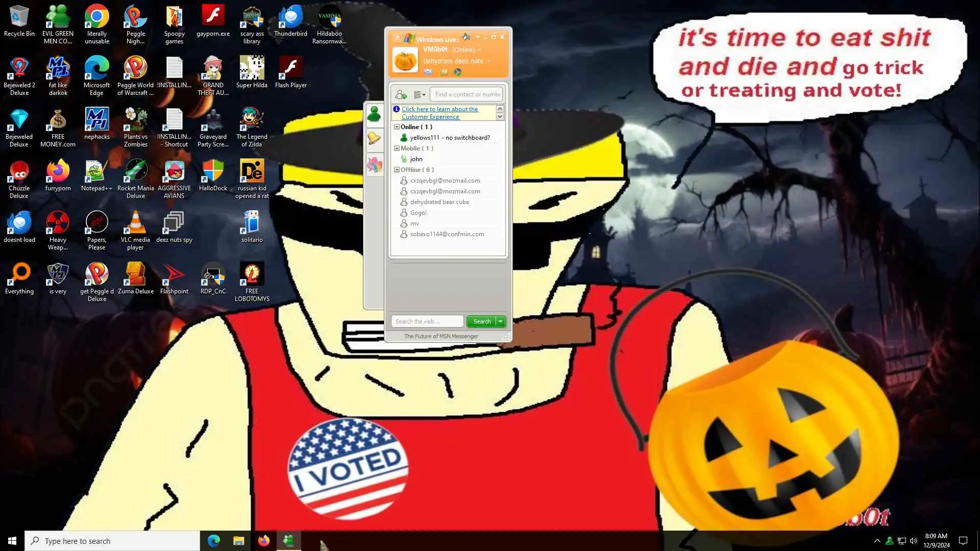
Task: Open Firefox from the taskbar
Action: [263, 541]
